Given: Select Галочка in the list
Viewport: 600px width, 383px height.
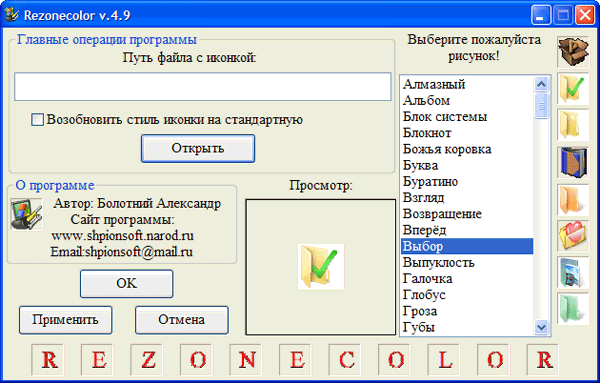Looking at the screenshot, I should point(467,279).
